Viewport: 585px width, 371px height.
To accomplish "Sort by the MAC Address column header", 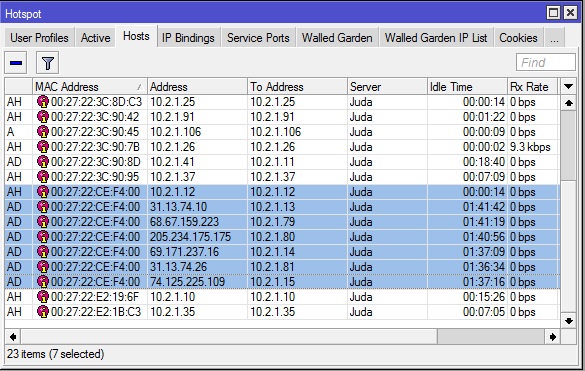I will pyautogui.click(x=90, y=87).
